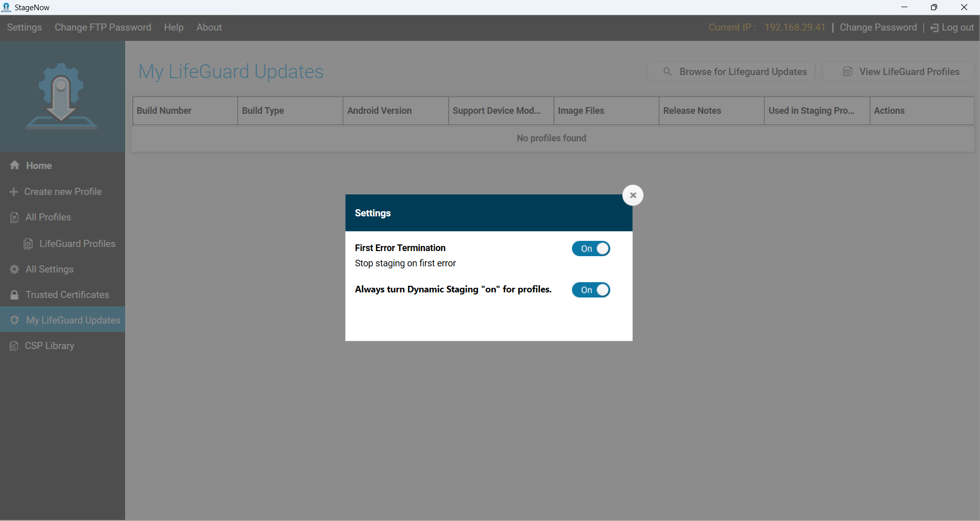Click the 'No profiles found' message
Viewport: 980px width, 521px height.
[552, 138]
